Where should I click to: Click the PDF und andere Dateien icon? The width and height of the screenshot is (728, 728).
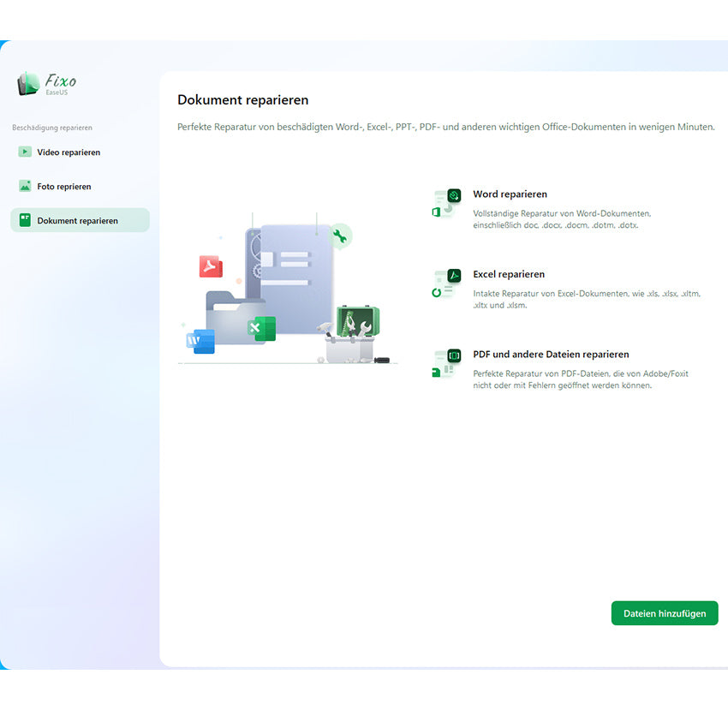click(447, 363)
